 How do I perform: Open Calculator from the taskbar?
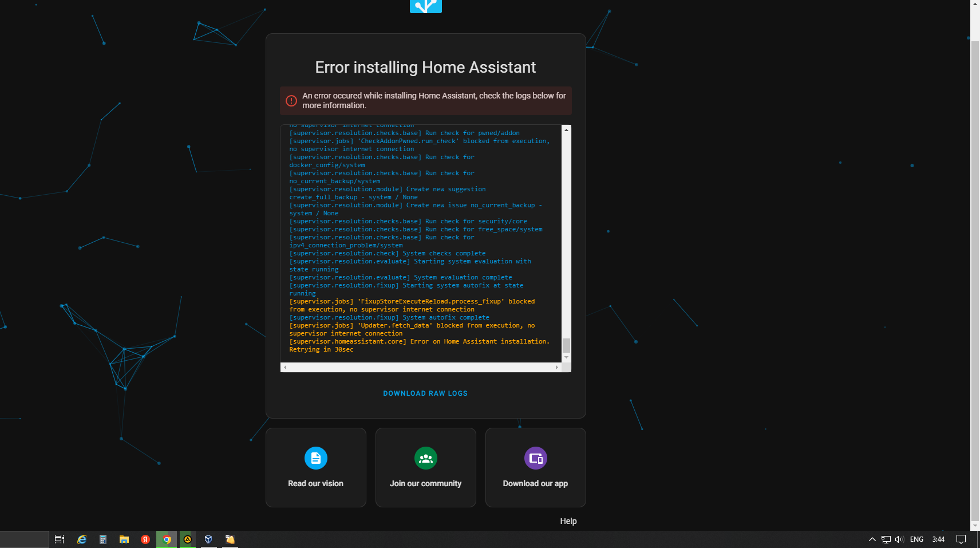pos(103,539)
